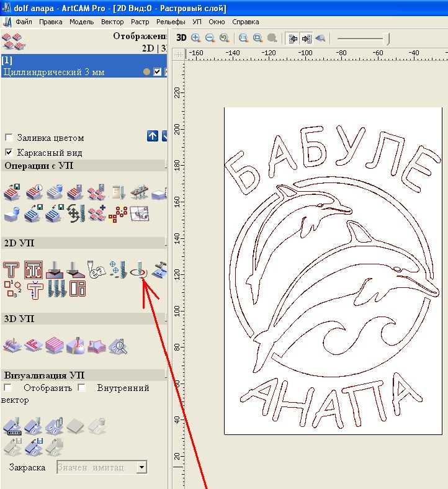Screen dimensions: 448x489
Task: Zoom in using the magnifier plus icon
Action: tap(196, 38)
